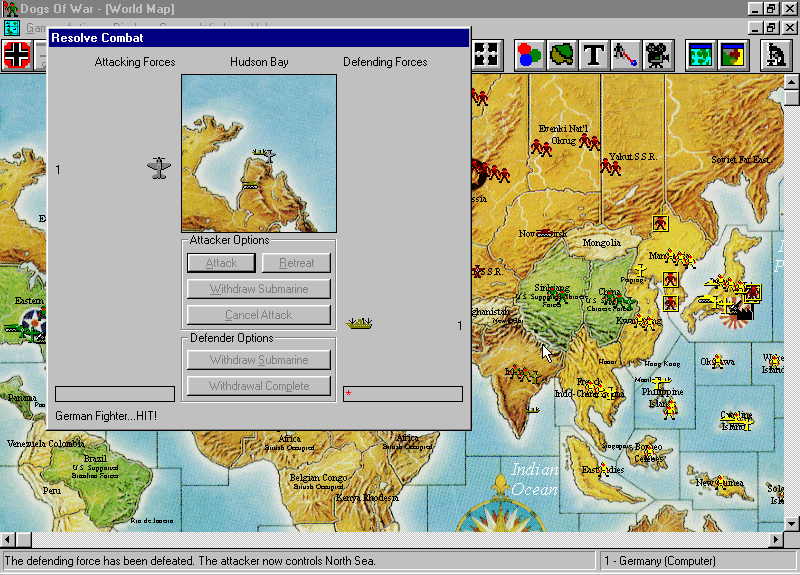Click 'German Fighter...HIT!' message text

[x=106, y=416]
